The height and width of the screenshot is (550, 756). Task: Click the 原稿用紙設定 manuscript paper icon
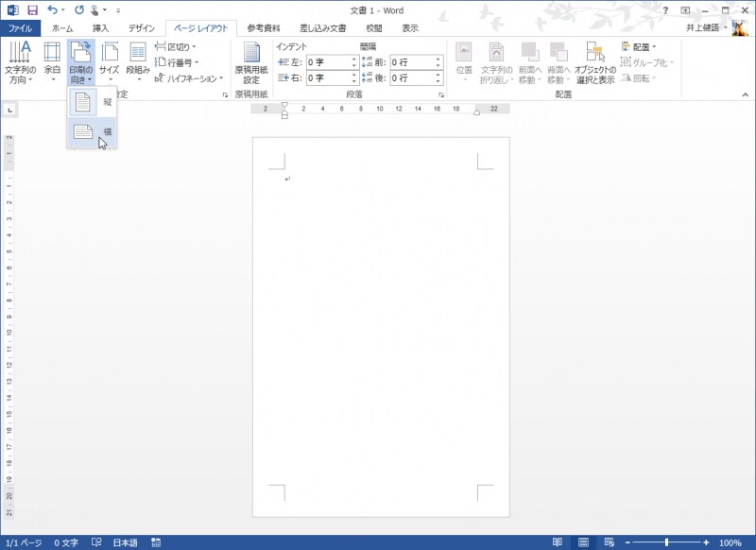(251, 62)
